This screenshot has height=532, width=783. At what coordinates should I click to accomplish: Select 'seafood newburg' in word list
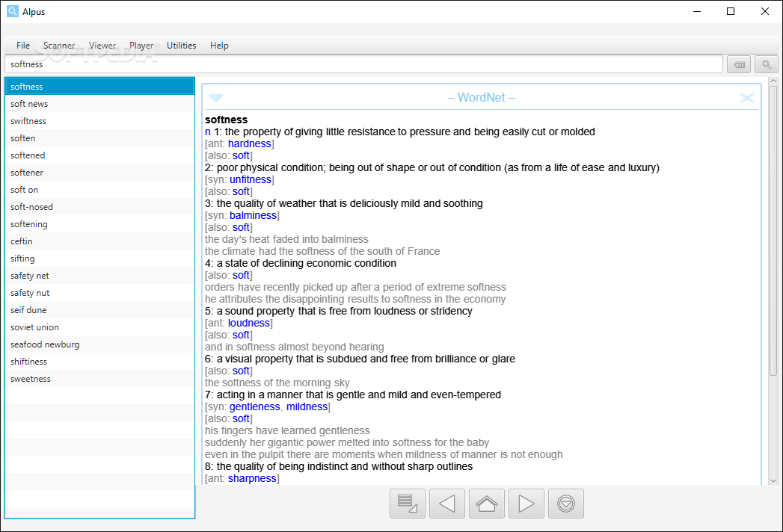[100, 345]
